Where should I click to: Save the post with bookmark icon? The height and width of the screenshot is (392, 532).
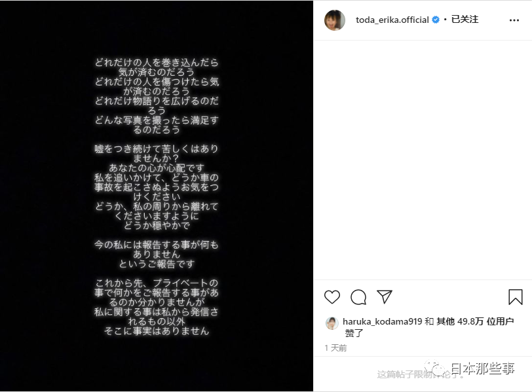pos(516,297)
